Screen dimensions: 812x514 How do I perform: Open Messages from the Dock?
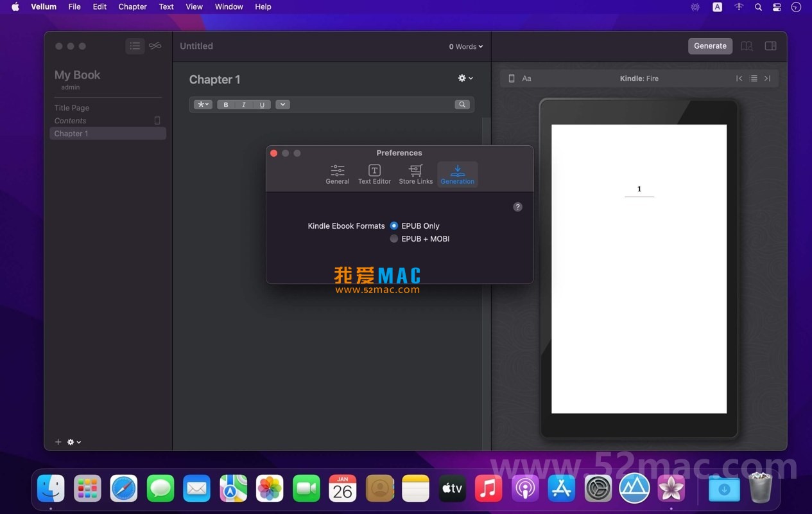click(x=160, y=489)
